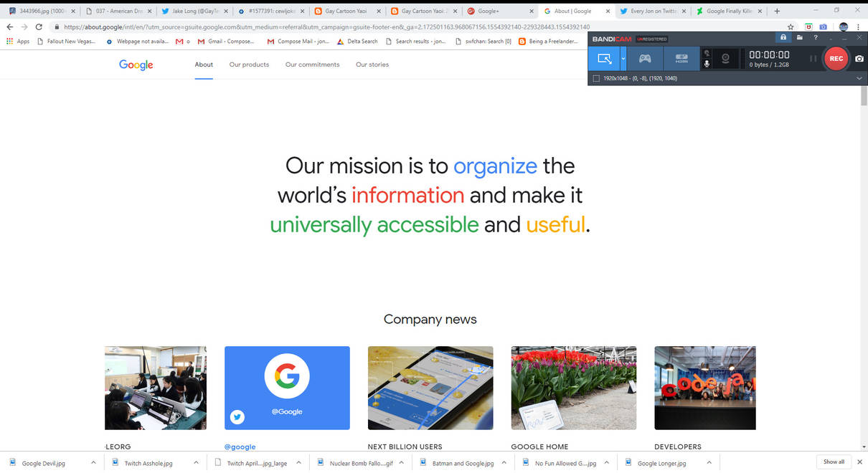Open the Apps bookmarks shortcut
This screenshot has height=473, width=868.
pyautogui.click(x=18, y=42)
